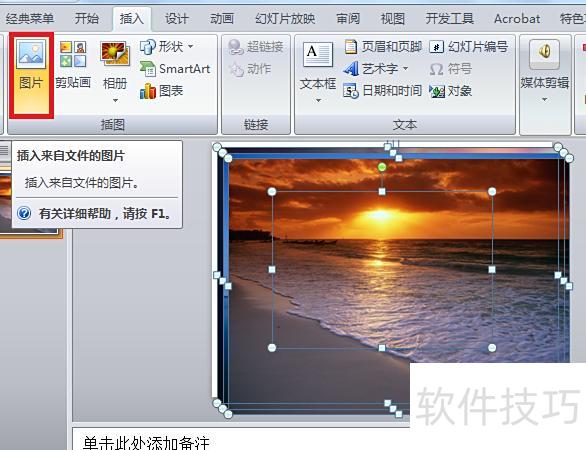
Task: Click the top-left handle of inner selection
Action: (x=272, y=192)
